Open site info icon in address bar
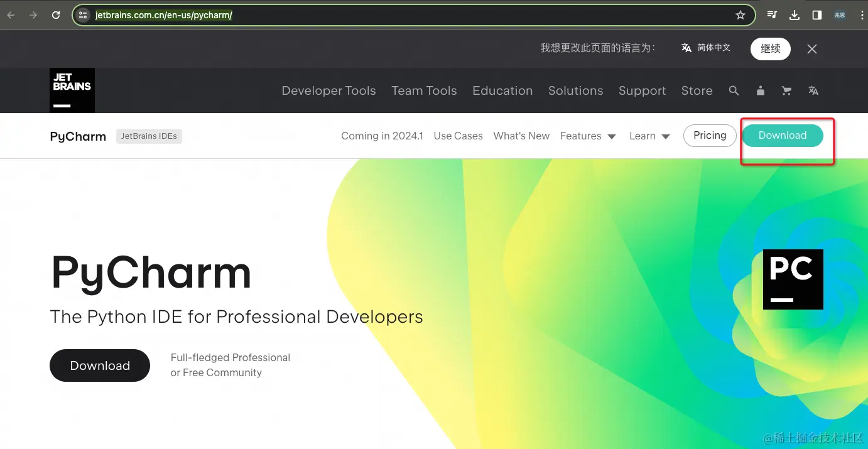 pyautogui.click(x=83, y=15)
